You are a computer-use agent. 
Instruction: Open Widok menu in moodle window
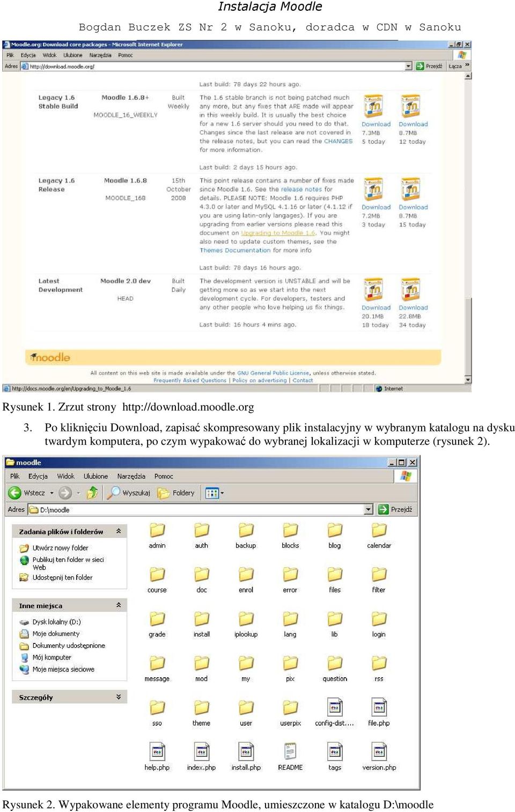coord(66,476)
